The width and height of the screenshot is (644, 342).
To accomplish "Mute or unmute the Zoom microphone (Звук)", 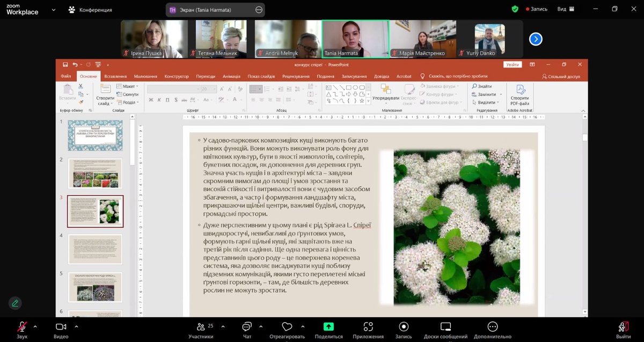I will click(22, 329).
